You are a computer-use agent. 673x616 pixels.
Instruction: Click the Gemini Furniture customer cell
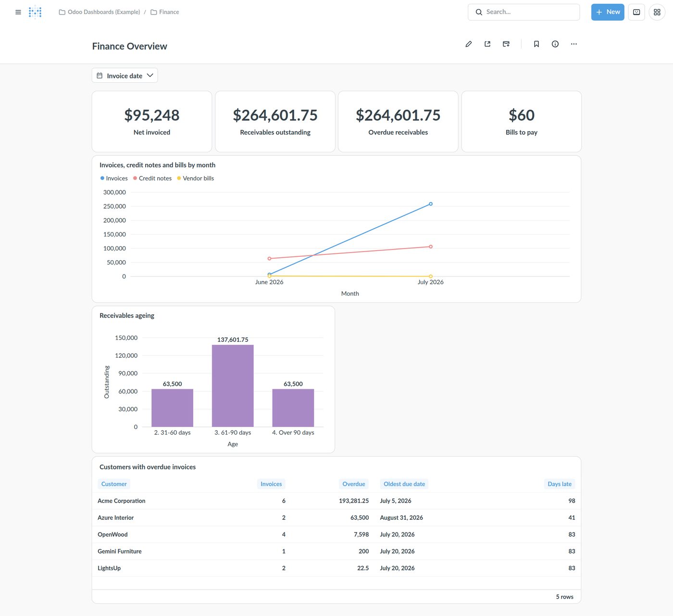coord(120,552)
